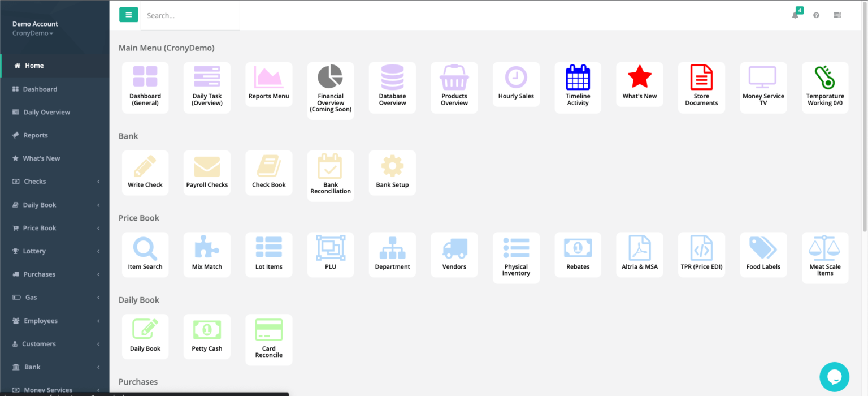Open the Mix Match tile

[207, 253]
